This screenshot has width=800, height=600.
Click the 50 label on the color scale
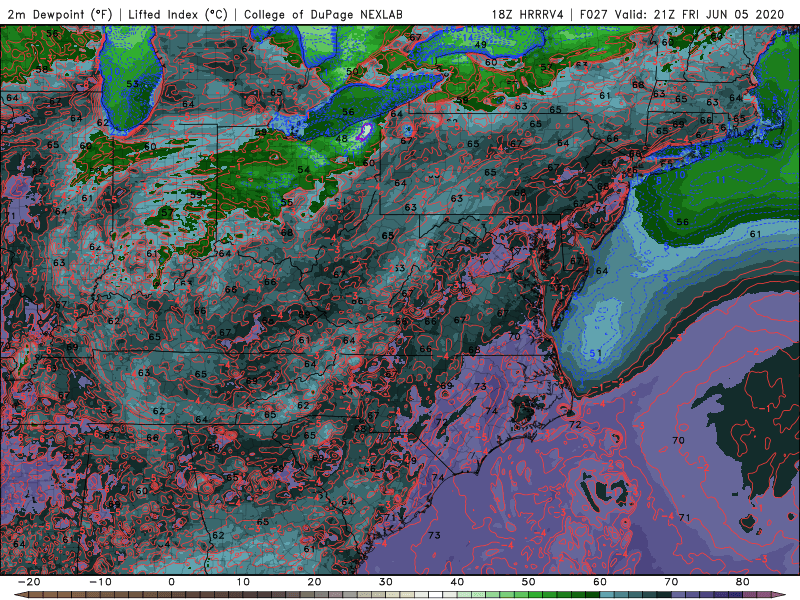pos(529,582)
